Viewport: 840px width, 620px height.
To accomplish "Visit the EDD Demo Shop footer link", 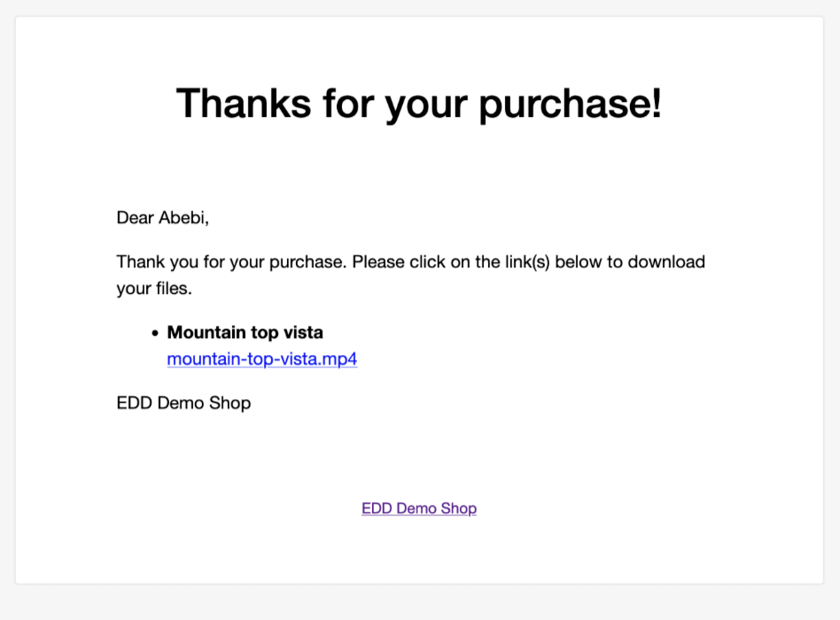I will (419, 508).
